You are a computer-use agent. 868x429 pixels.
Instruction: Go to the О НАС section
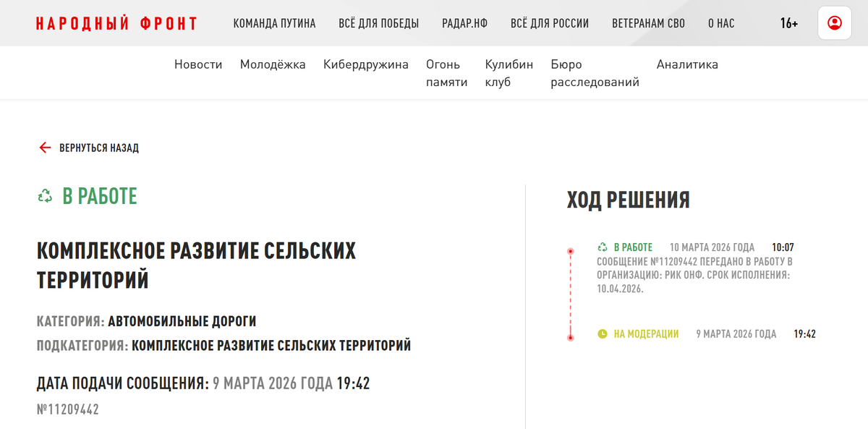[720, 22]
